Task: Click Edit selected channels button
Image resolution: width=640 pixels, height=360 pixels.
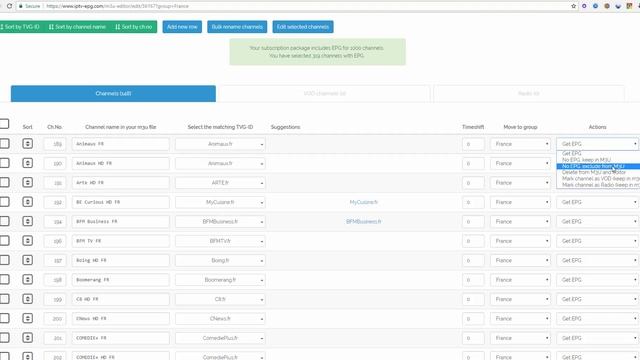Action: pos(303,27)
